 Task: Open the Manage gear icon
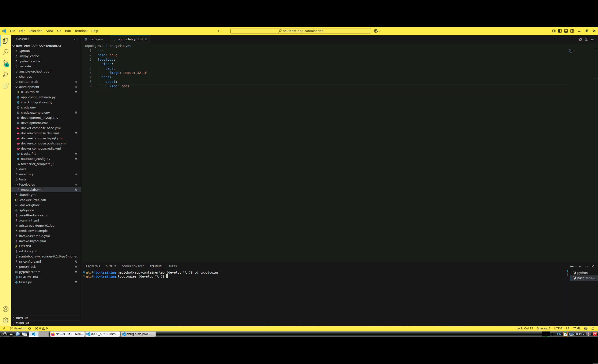pyautogui.click(x=6, y=320)
